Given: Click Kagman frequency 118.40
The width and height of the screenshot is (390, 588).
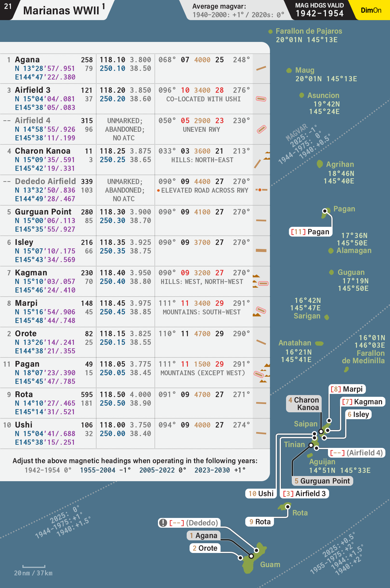Looking at the screenshot, I should [x=112, y=273].
